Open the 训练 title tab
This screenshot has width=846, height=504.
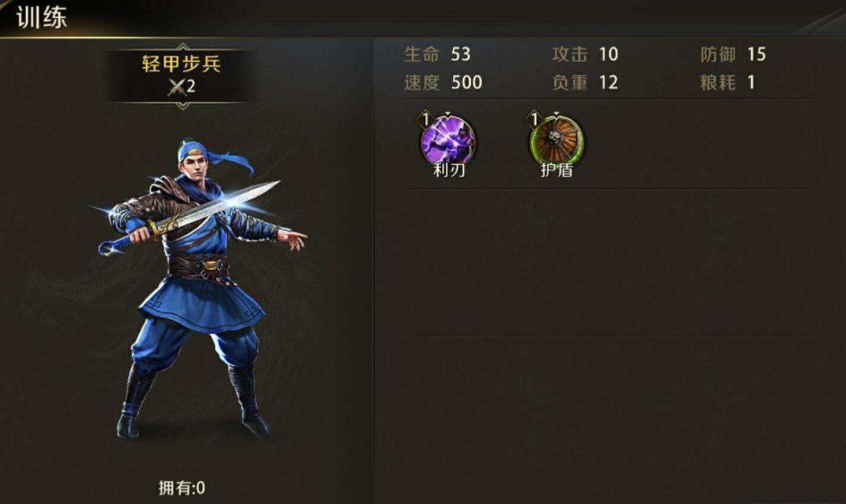pos(41,17)
